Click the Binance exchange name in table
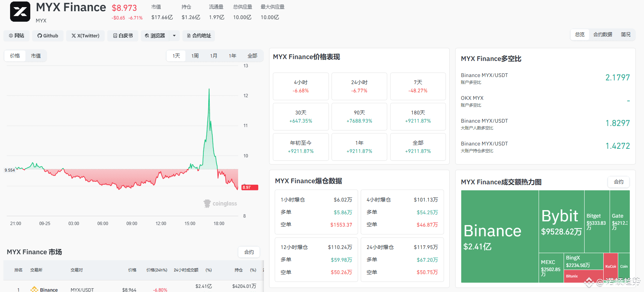Viewport: 644px width, 292px height. coord(49,290)
